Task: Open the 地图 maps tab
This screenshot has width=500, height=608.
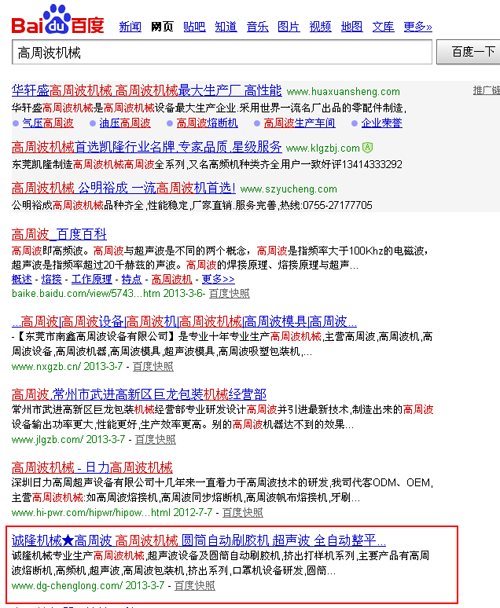Action: [x=351, y=27]
